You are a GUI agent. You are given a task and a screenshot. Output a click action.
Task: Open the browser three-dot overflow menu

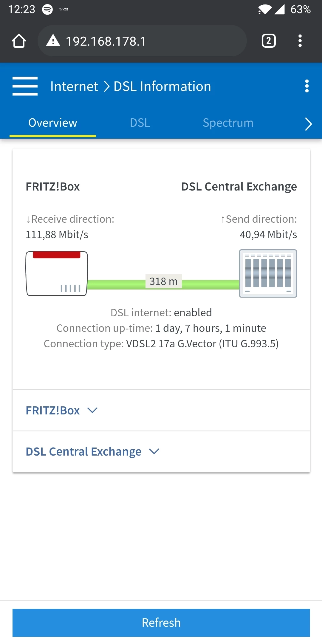pos(300,41)
